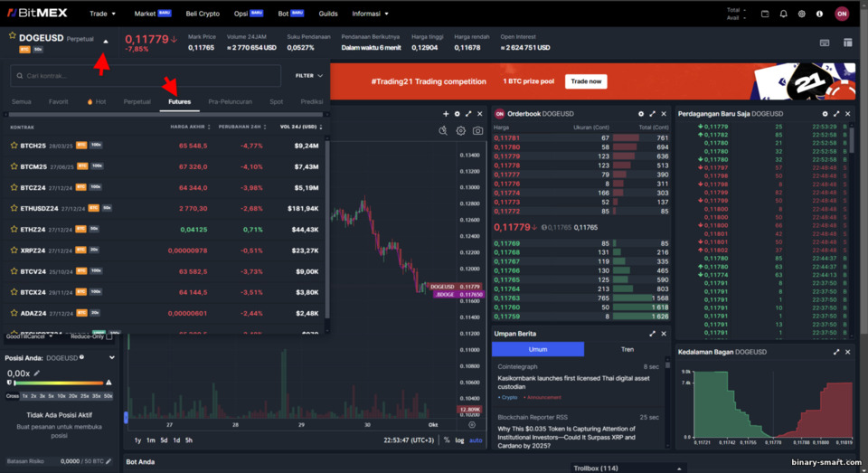Screen dimensions: 868x473
Task: Adjust the leverage risk slider
Action: tap(60, 383)
